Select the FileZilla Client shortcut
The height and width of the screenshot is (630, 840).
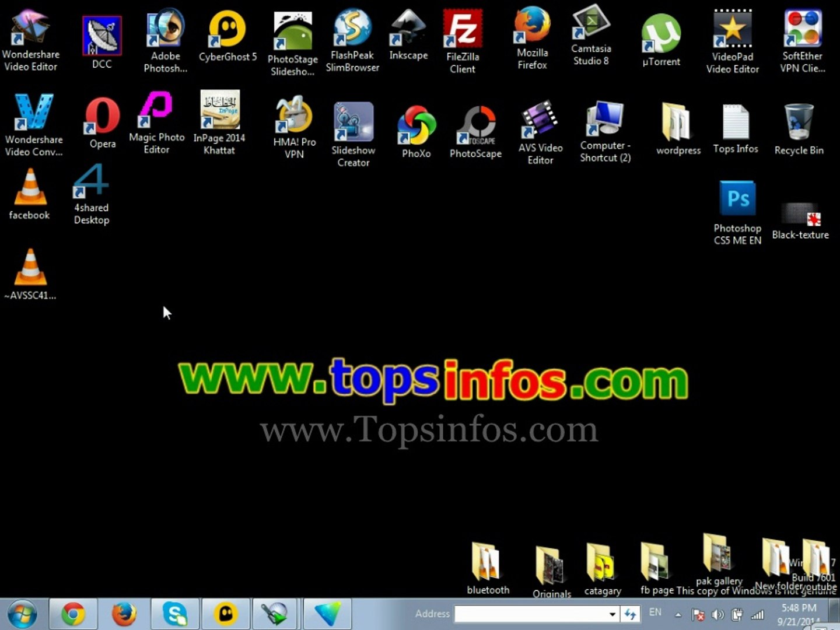[x=463, y=42]
